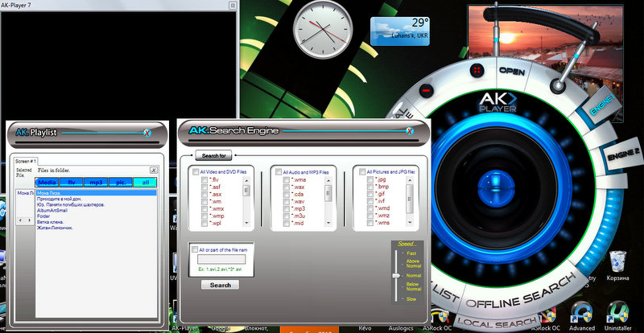Select 'AlbumArtSmall' in playlist
The height and width of the screenshot is (333, 644).
point(52,210)
